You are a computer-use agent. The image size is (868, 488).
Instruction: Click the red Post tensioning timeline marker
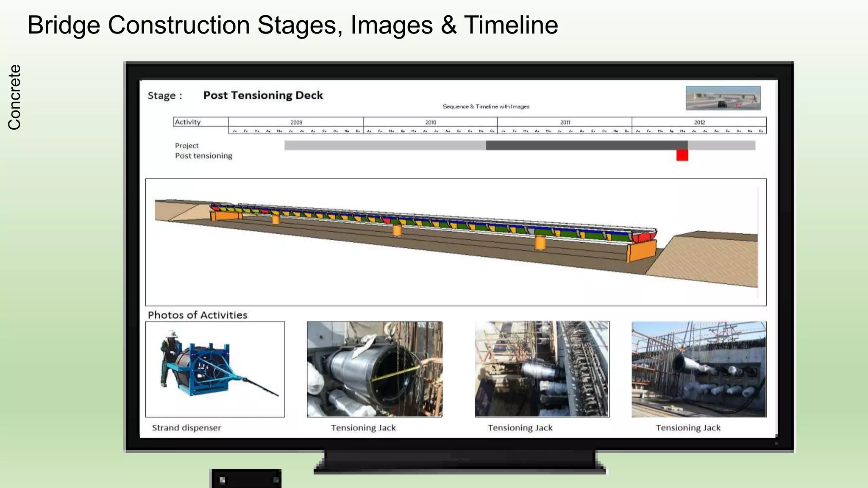[x=682, y=155]
